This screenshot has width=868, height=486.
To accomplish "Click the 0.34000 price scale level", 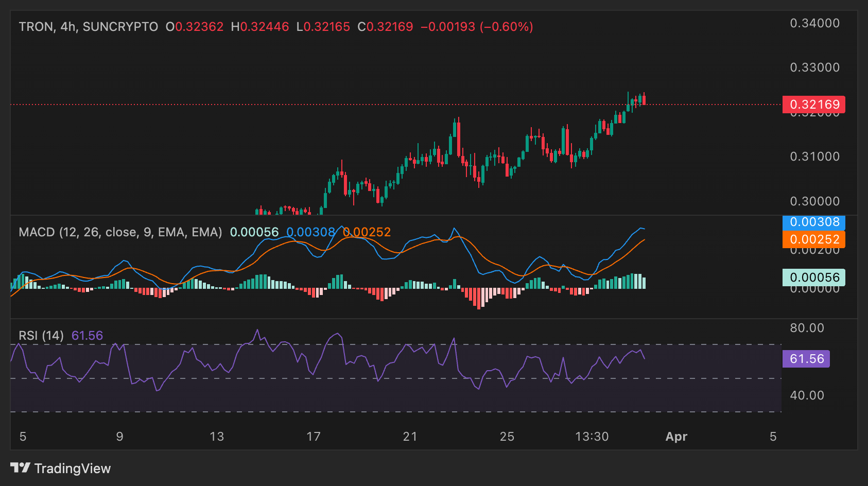I will (x=814, y=23).
